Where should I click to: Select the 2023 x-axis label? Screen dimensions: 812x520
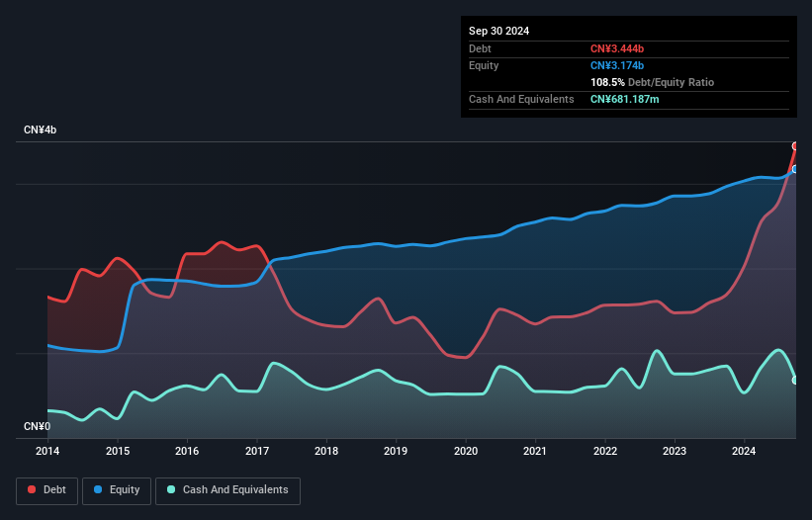click(675, 451)
